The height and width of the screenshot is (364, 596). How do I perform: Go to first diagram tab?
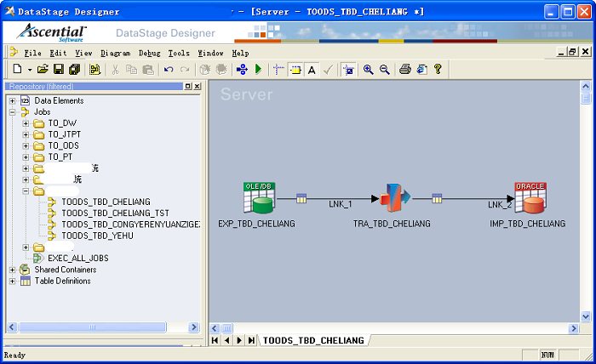coord(215,340)
